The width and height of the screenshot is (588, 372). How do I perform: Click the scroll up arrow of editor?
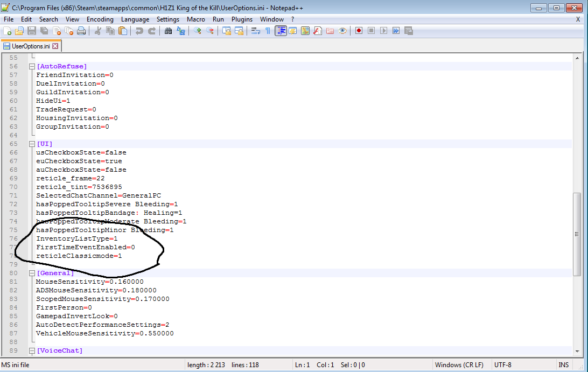[577, 58]
